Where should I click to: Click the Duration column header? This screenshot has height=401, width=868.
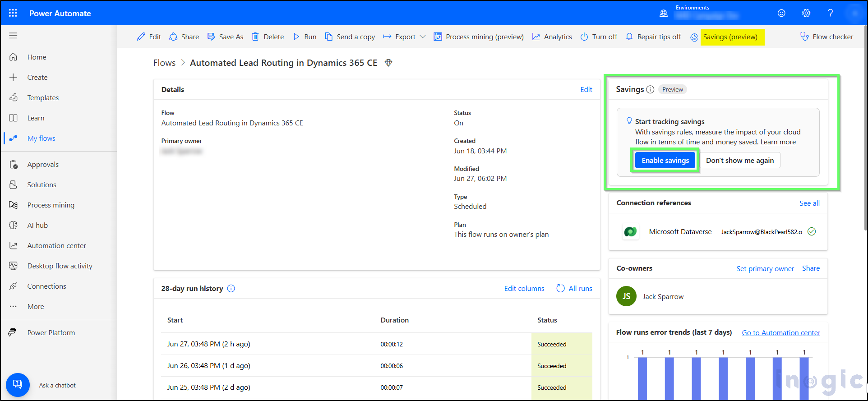pos(394,320)
